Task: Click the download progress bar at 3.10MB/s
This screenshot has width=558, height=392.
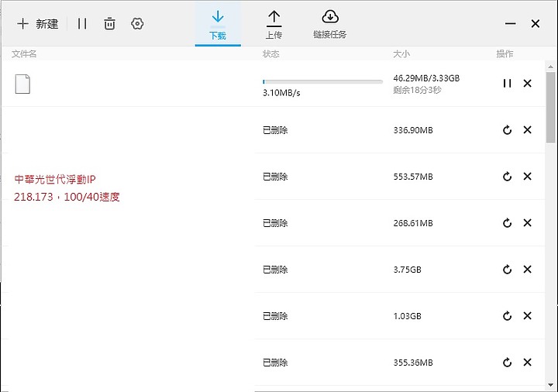Action: pyautogui.click(x=322, y=82)
